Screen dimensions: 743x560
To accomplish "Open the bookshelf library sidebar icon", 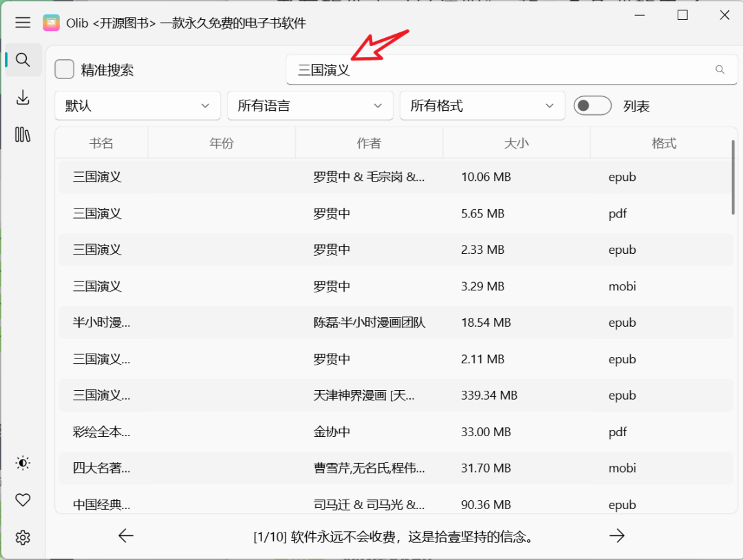I will 23,134.
